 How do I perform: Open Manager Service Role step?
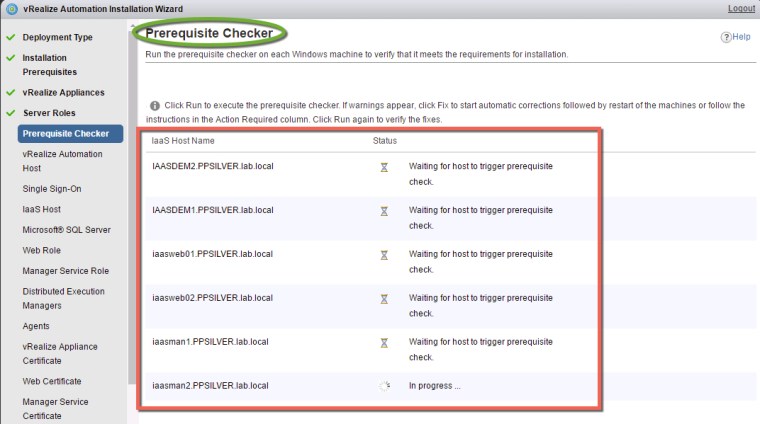point(65,271)
